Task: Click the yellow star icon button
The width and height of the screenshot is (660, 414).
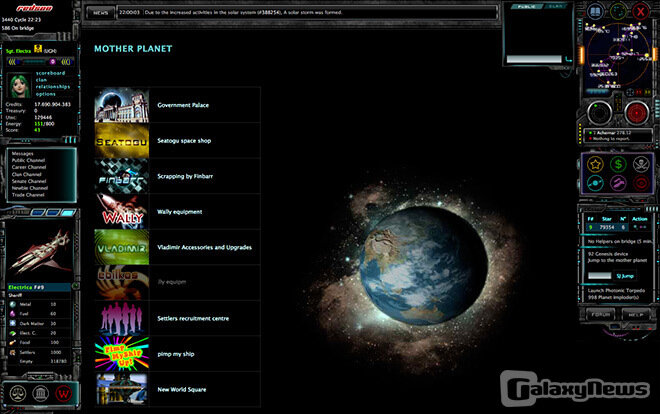Action: tap(593, 163)
